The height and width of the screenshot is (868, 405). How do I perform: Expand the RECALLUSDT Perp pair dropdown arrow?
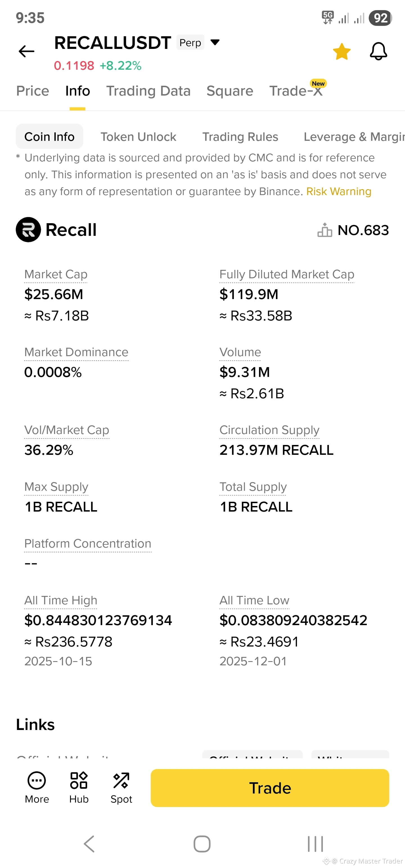coord(215,42)
